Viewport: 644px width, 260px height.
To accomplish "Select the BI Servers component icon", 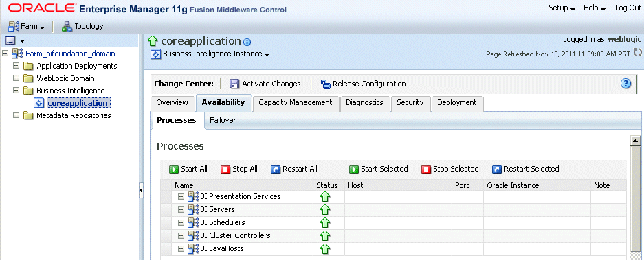I will tap(193, 210).
